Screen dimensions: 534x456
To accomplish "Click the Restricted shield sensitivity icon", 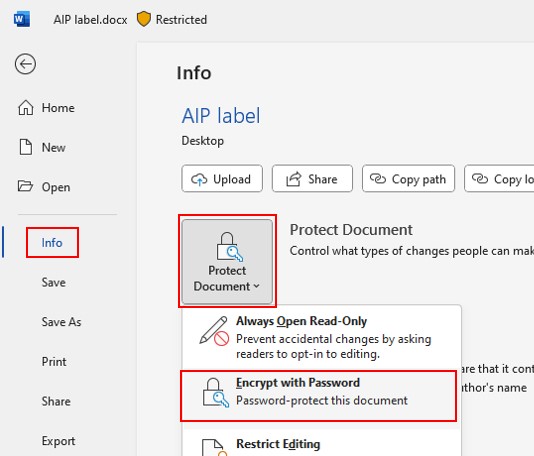I will tap(144, 19).
